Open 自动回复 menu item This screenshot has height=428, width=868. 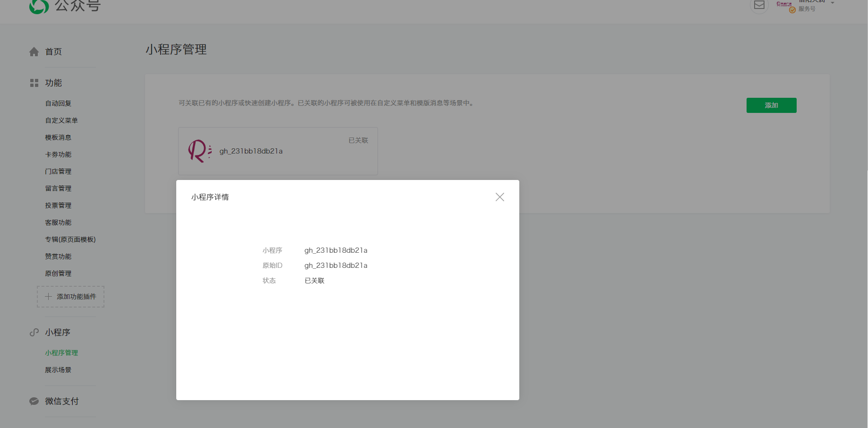[x=58, y=103]
